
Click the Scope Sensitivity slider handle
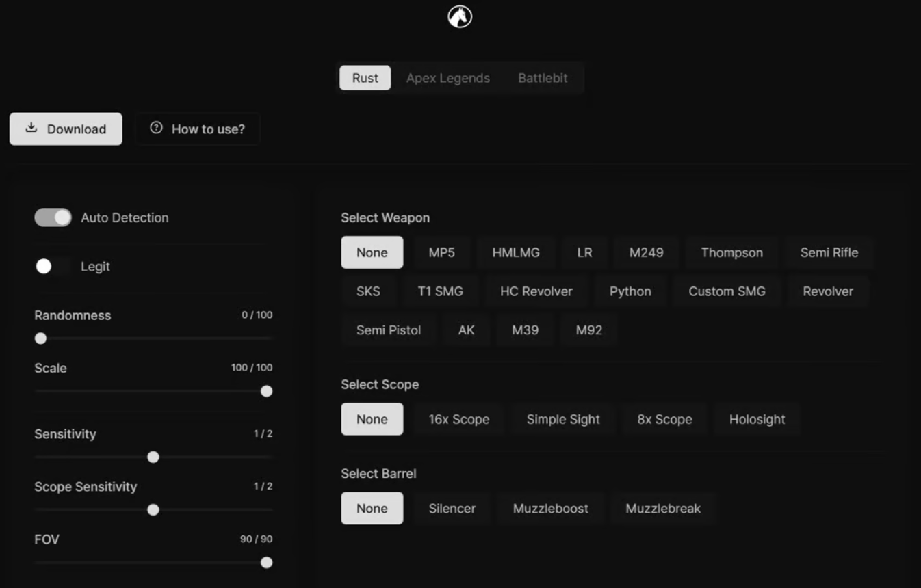[153, 509]
